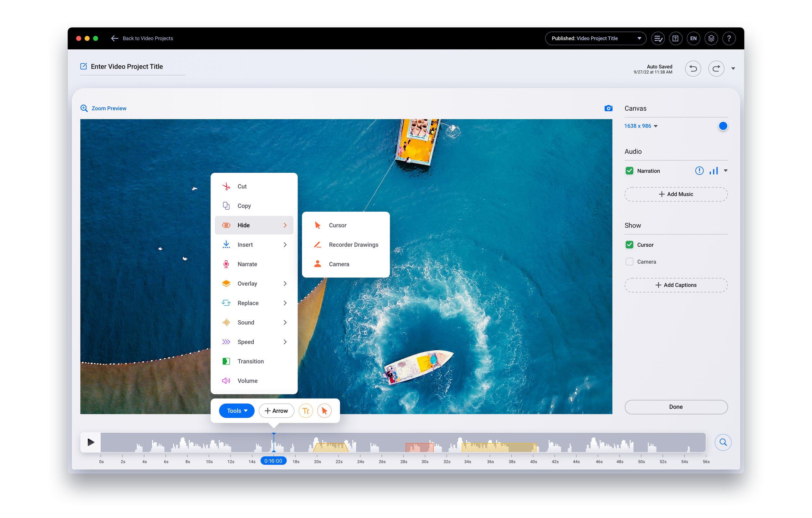The width and height of the screenshot is (812, 518).
Task: Choose Recorder Drawings from the Hide submenu
Action: 353,245
